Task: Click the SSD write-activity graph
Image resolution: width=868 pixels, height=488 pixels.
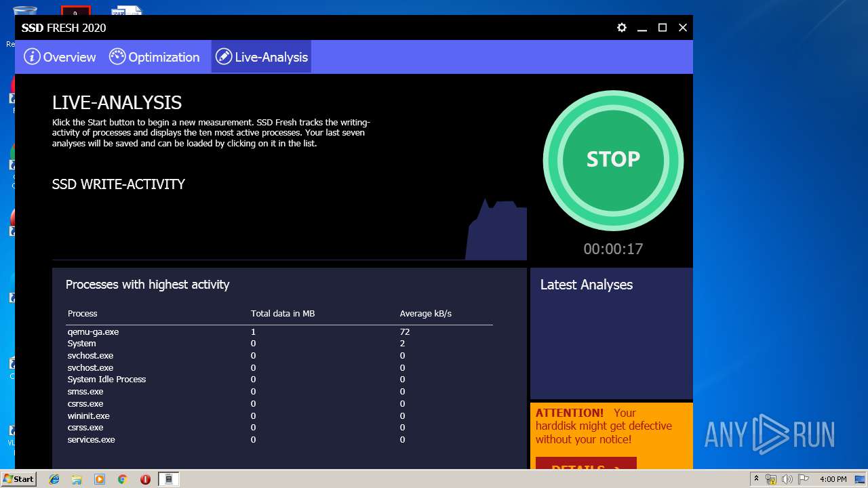Action: [x=290, y=229]
